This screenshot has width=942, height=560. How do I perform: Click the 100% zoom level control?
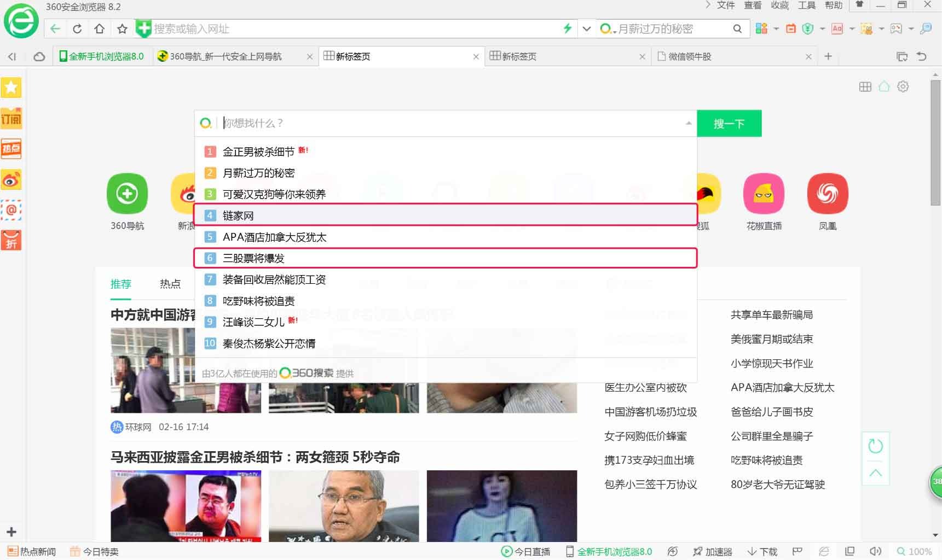pos(914,551)
